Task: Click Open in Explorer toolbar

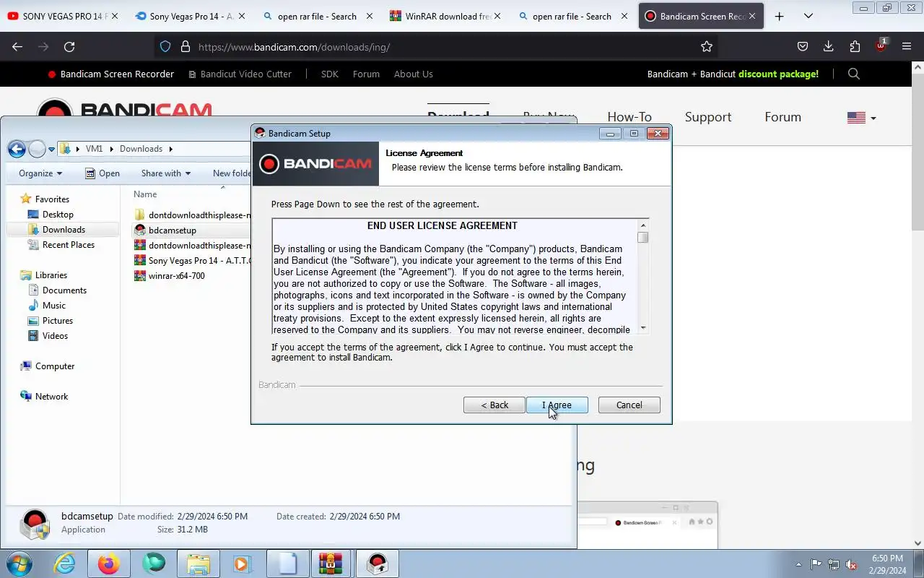Action: (103, 173)
